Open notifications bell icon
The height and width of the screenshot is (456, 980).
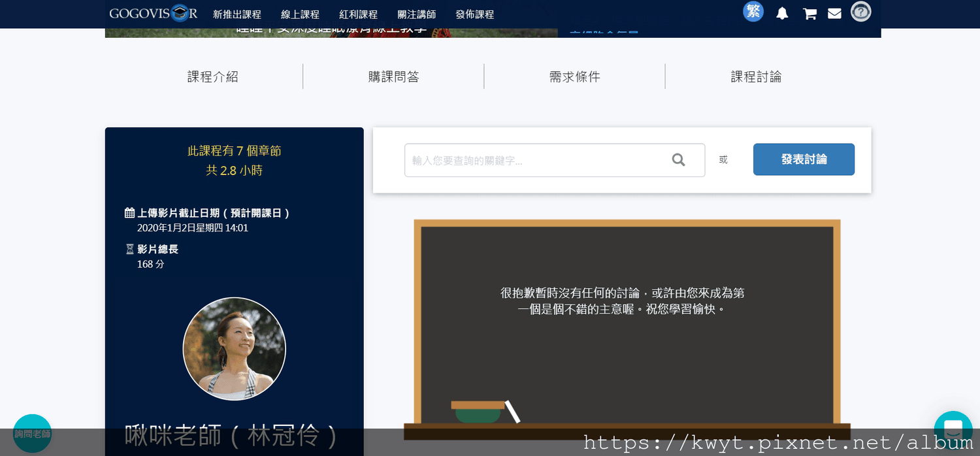(x=782, y=14)
